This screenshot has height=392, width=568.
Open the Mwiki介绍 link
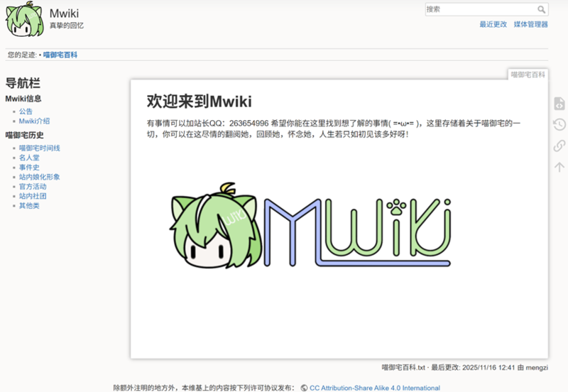34,121
